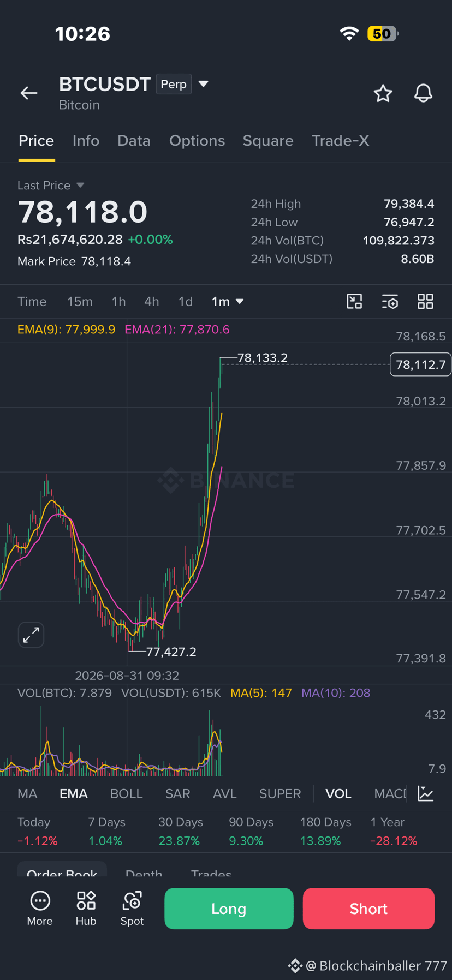Tap the MA(5): 147 volume label
452x980 pixels.
click(261, 693)
